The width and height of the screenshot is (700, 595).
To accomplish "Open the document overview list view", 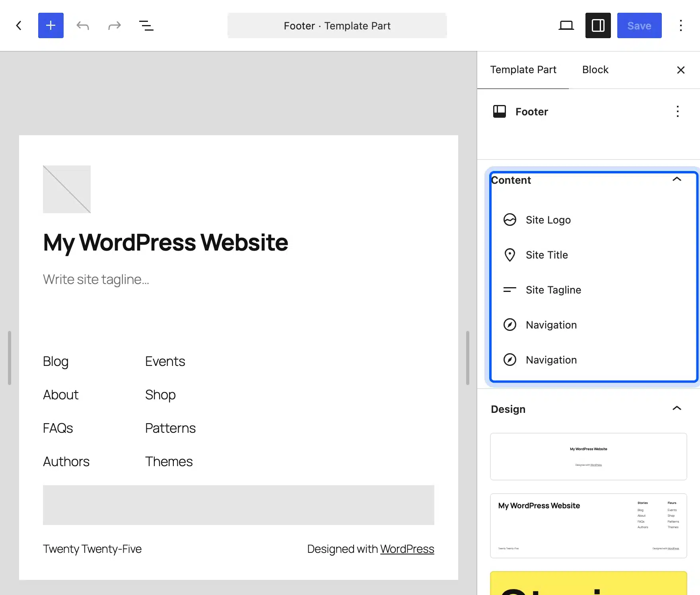I will click(x=146, y=26).
